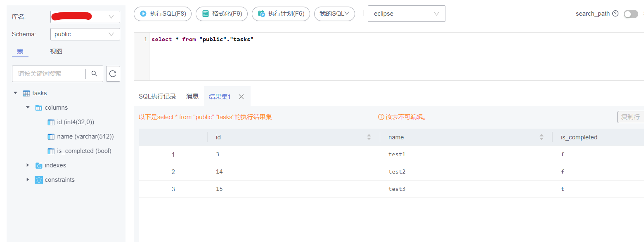Switch to the 视图 tab
Screen dimensions: 644x242
(56, 52)
